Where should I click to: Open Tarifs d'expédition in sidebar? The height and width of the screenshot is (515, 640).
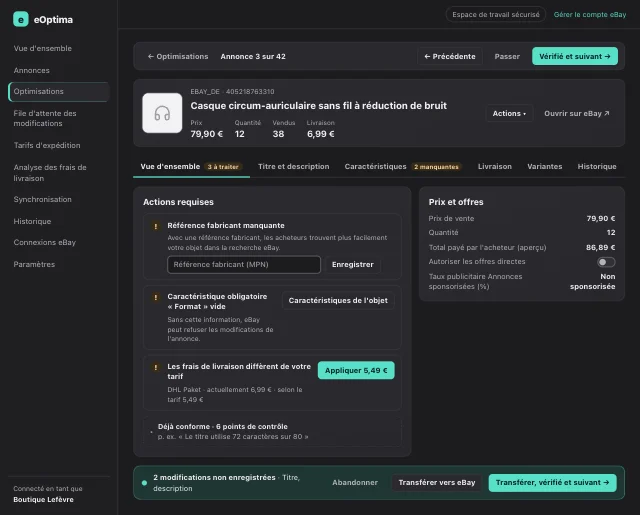tap(47, 145)
